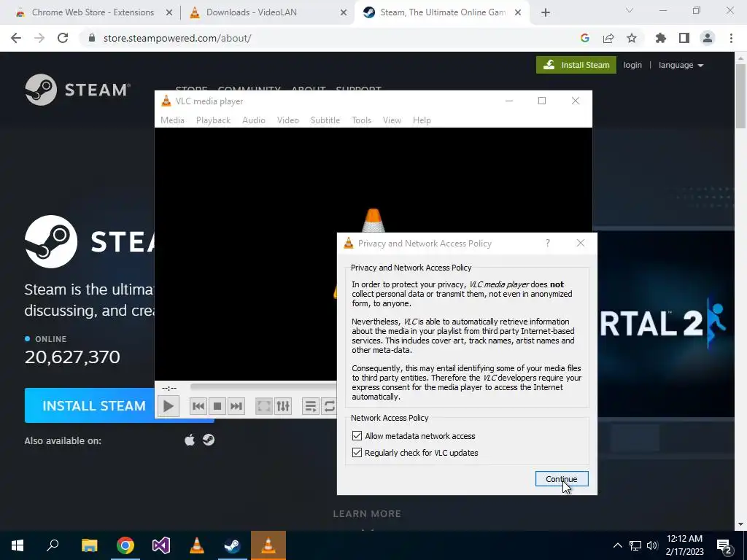This screenshot has width=747, height=560.
Task: Open the VLC Tools menu
Action: point(362,120)
